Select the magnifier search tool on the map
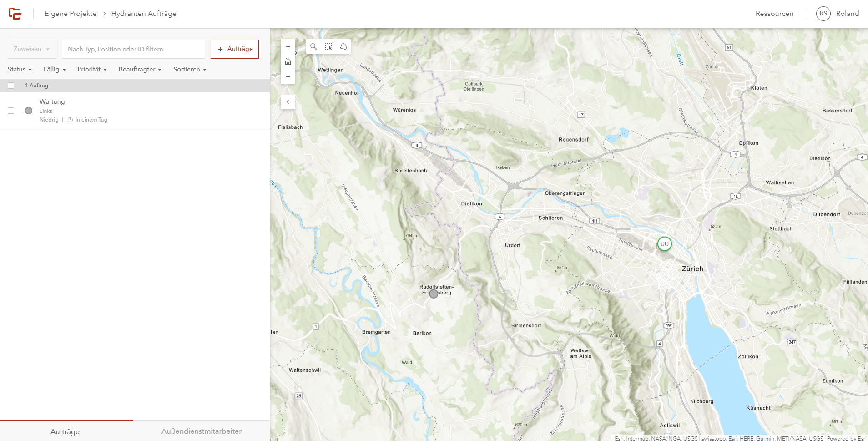 tap(313, 46)
